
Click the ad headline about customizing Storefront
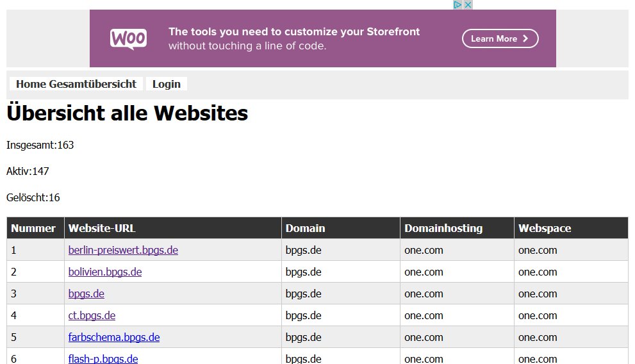(294, 32)
